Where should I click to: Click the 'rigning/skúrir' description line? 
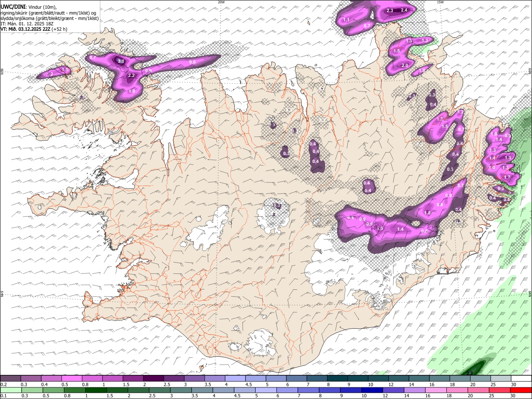[x=48, y=13]
